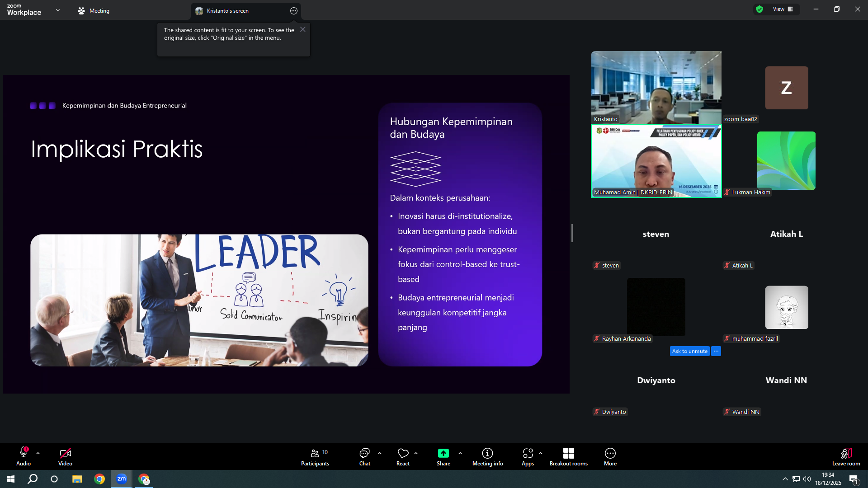Select zoom baa02 participant tile
Image resolution: width=868 pixels, height=488 pixels.
click(x=787, y=87)
